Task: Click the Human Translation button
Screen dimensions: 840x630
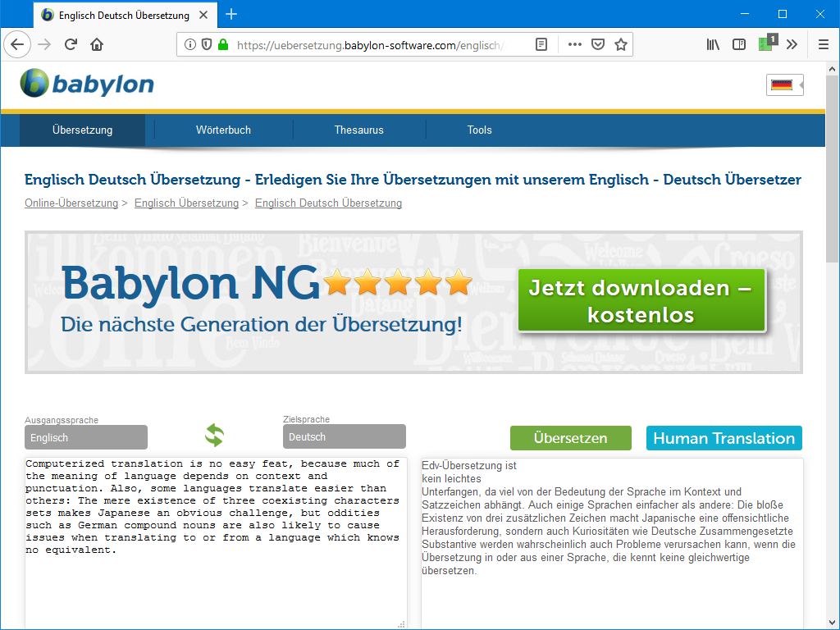Action: pyautogui.click(x=724, y=438)
